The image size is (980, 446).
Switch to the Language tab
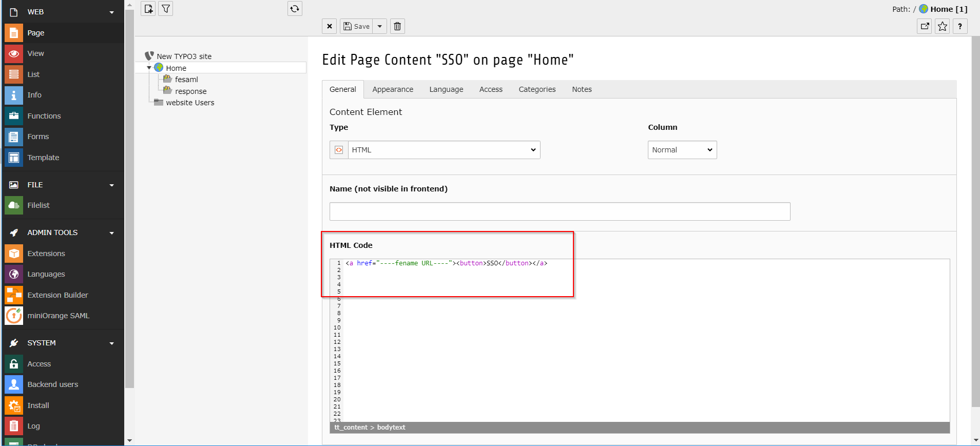(446, 89)
